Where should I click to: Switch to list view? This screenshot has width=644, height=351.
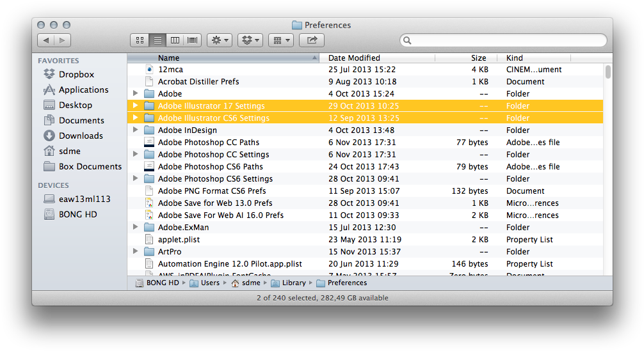click(x=157, y=40)
